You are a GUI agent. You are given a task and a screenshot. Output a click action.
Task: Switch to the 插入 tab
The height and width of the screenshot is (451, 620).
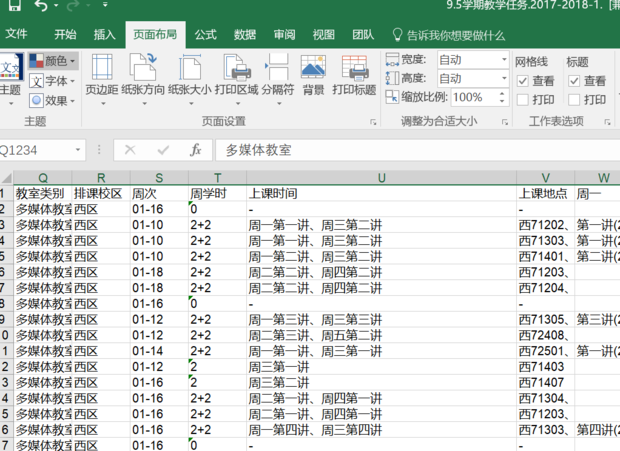[104, 34]
